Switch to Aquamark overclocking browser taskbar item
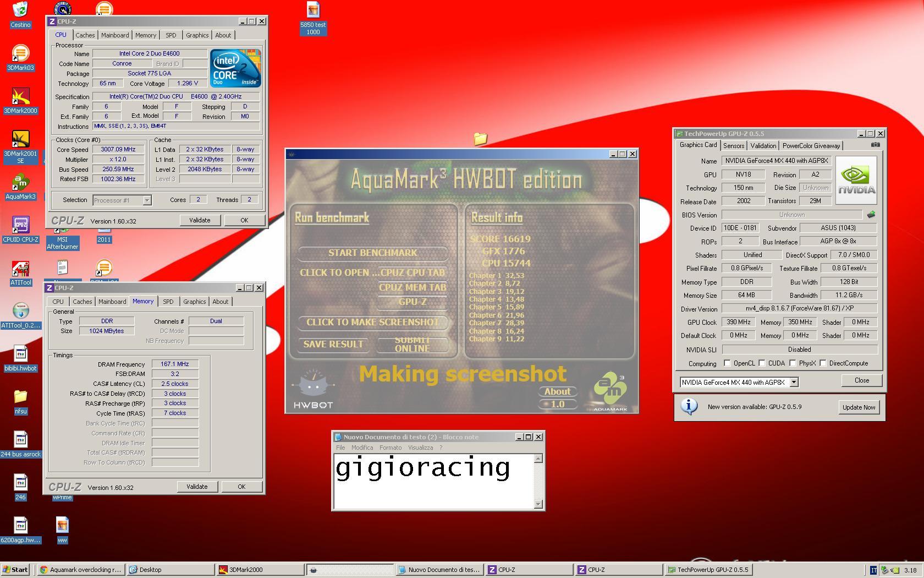Image resolution: width=924 pixels, height=578 pixels. click(x=81, y=570)
